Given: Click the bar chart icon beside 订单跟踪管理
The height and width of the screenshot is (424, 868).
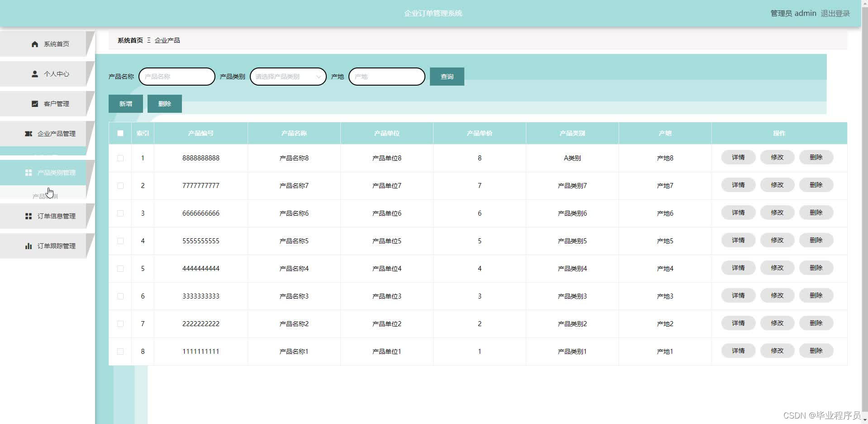Looking at the screenshot, I should pyautogui.click(x=29, y=246).
